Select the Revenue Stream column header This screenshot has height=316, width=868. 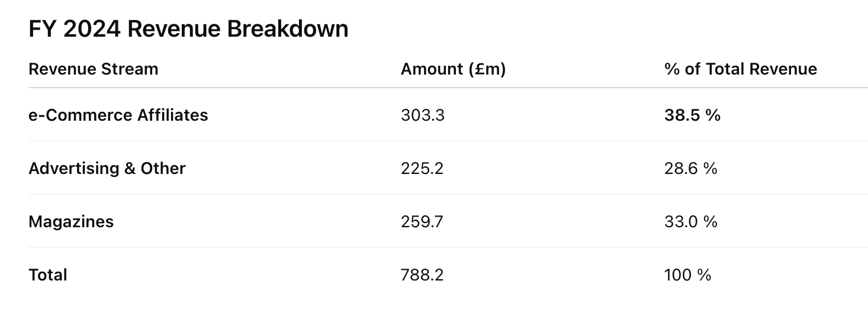tap(94, 69)
